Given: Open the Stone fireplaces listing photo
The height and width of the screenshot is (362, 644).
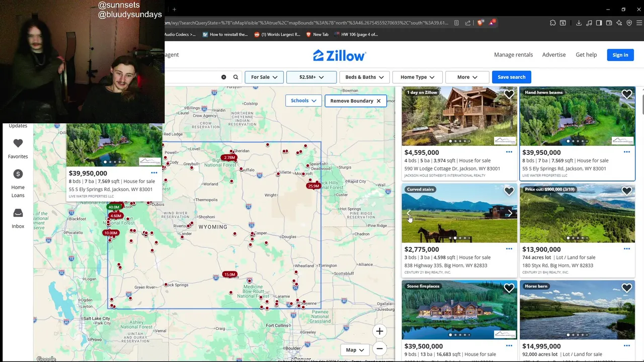Looking at the screenshot, I should [x=459, y=310].
